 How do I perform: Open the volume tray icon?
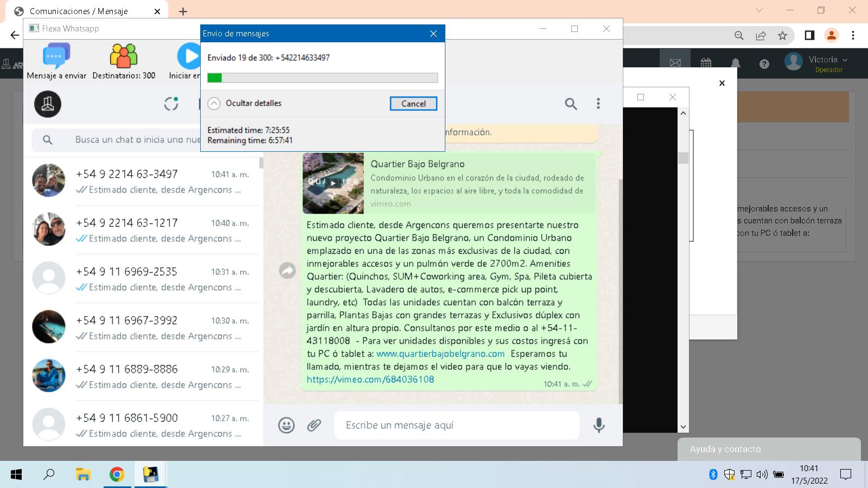pyautogui.click(x=762, y=475)
